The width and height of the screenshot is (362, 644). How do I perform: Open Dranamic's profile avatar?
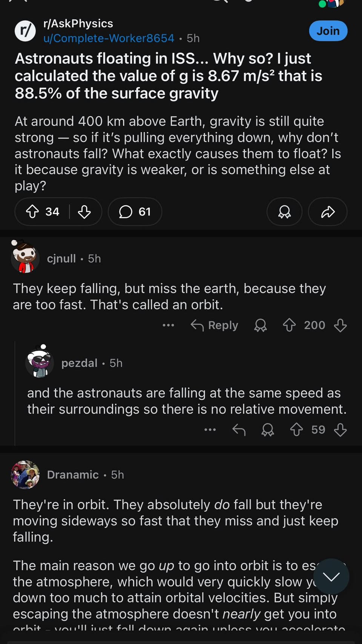coord(25,475)
